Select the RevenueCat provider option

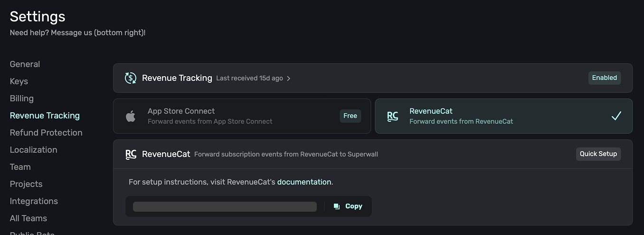click(503, 116)
